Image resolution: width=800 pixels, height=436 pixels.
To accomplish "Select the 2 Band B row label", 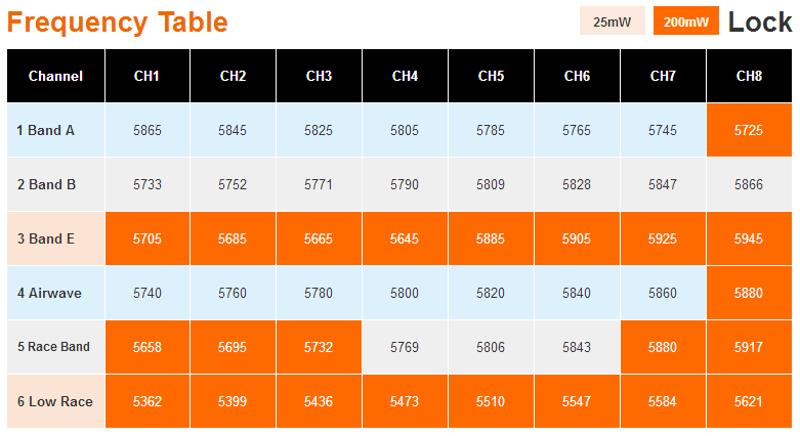I will tap(46, 184).
